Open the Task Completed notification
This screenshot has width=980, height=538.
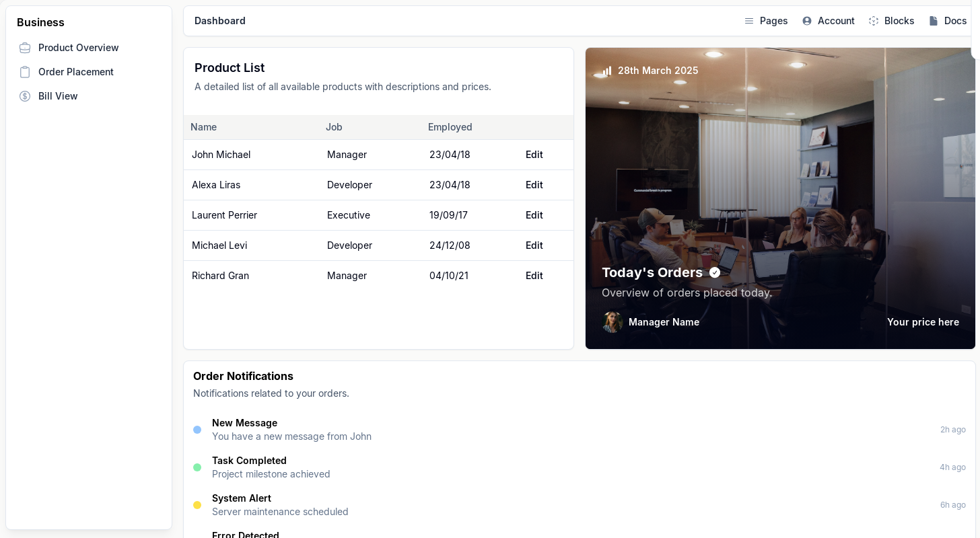pos(249,461)
